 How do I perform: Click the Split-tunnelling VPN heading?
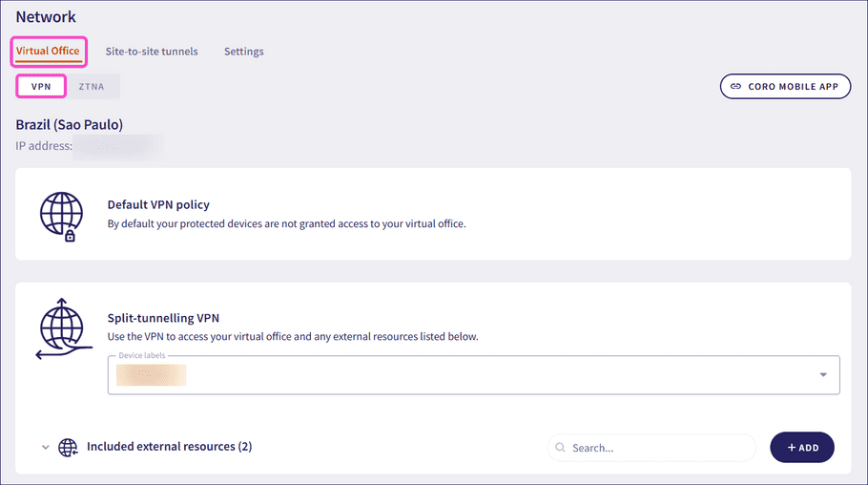164,318
